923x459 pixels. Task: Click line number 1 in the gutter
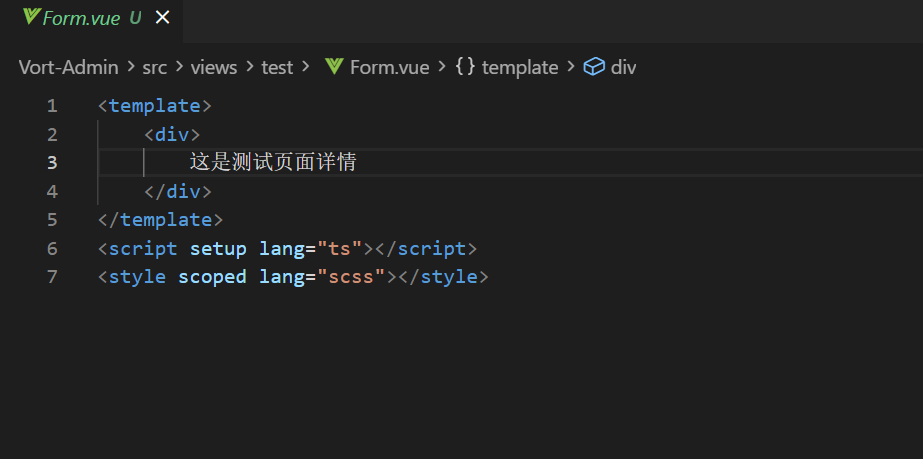pos(52,105)
